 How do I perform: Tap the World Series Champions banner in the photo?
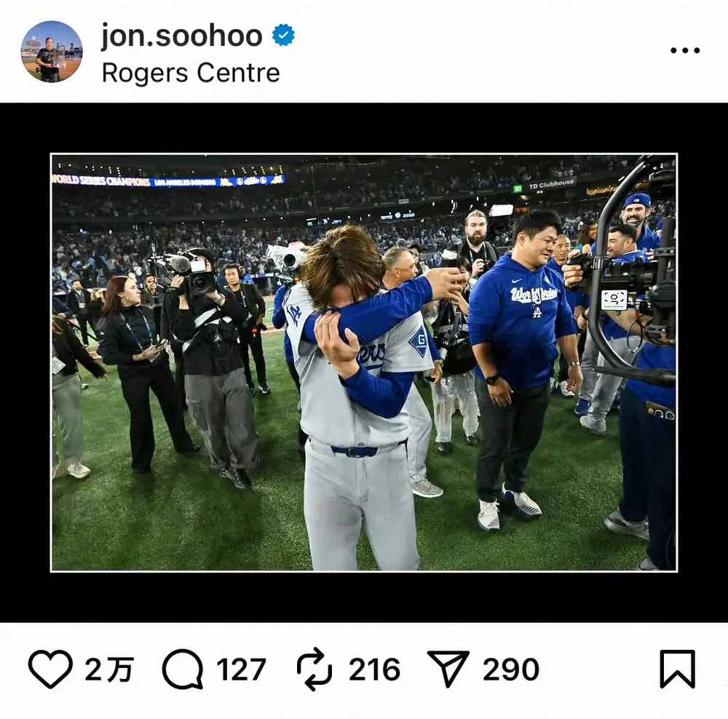click(x=167, y=180)
